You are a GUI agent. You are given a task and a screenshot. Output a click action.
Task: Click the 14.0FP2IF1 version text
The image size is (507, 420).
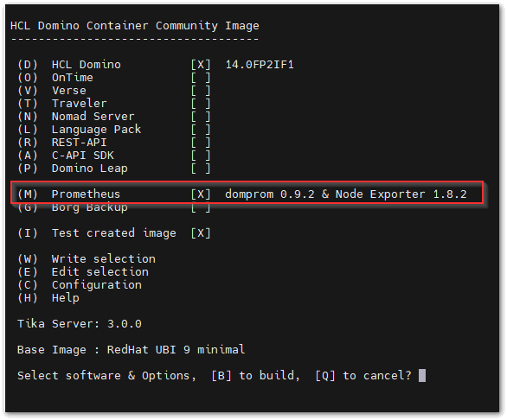pos(260,65)
